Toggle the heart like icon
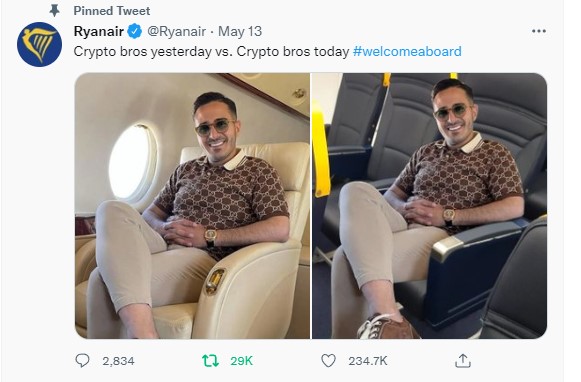 tap(328, 361)
